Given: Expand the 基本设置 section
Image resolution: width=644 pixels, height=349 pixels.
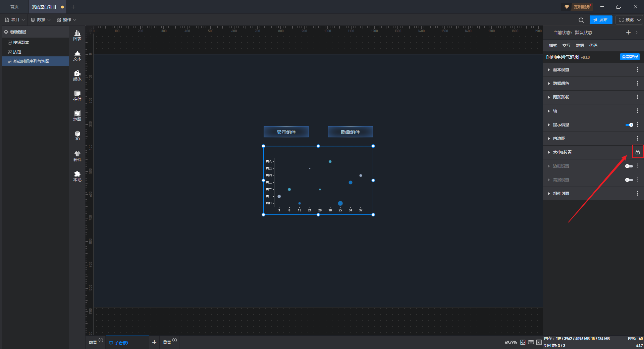Looking at the screenshot, I should point(549,70).
